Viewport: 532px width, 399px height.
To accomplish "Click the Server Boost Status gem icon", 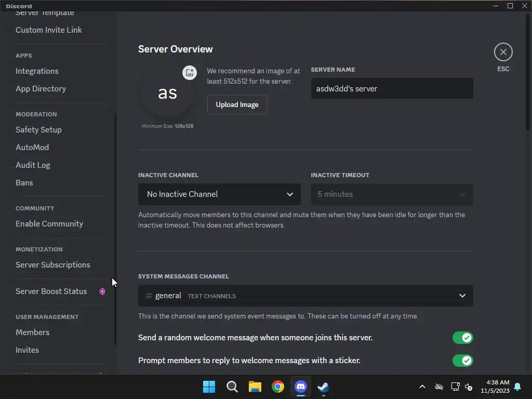I will coord(102,291).
